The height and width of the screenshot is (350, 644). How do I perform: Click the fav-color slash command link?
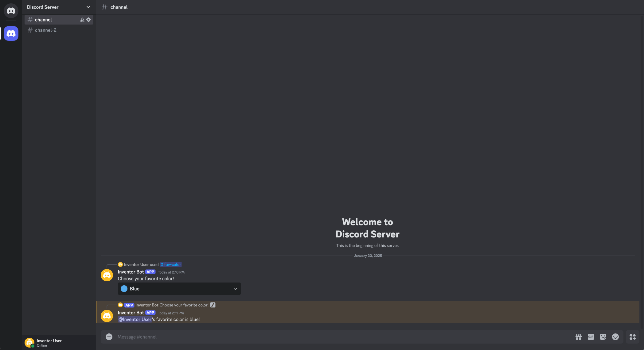click(x=171, y=264)
